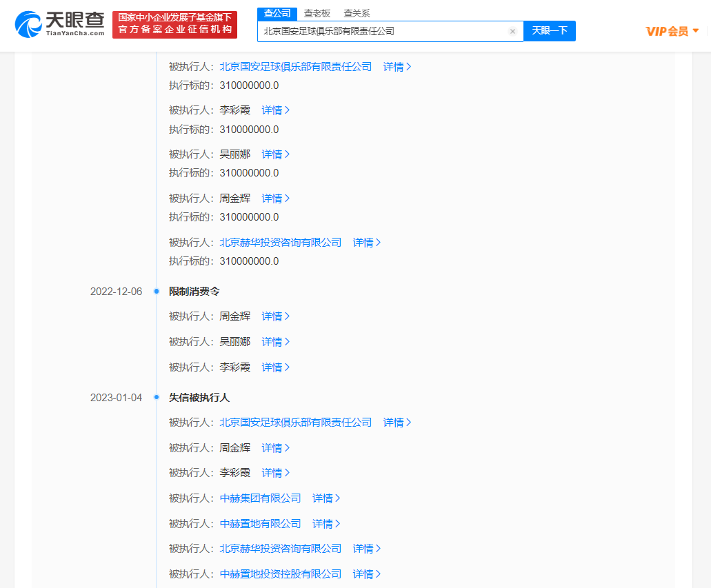Open 详情 for 李彩霞 under 限制消费令
Screen dimensions: 711x588
[276, 367]
